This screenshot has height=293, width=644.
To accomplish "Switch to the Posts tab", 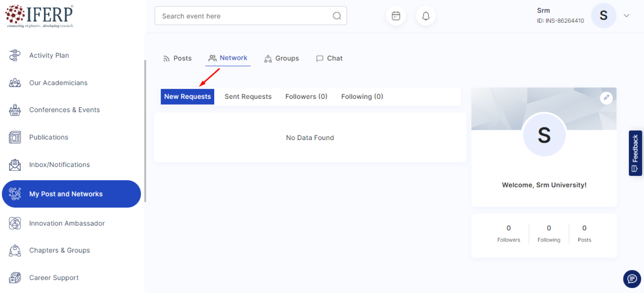I will (177, 58).
